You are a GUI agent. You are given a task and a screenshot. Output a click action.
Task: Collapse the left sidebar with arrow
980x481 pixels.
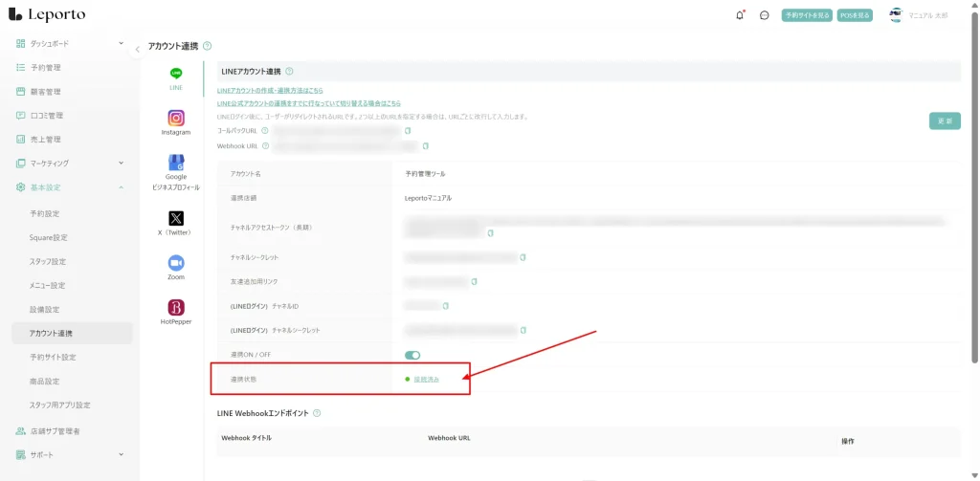[x=138, y=49]
